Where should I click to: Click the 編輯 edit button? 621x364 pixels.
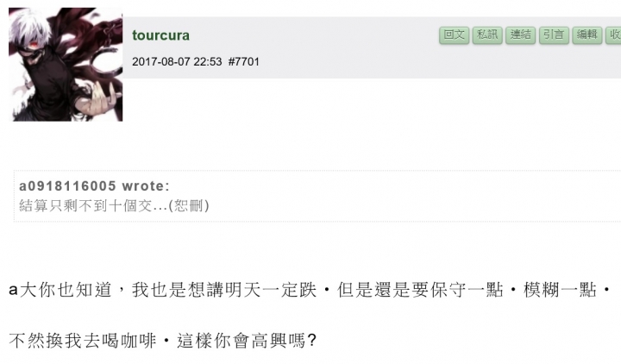pos(587,35)
